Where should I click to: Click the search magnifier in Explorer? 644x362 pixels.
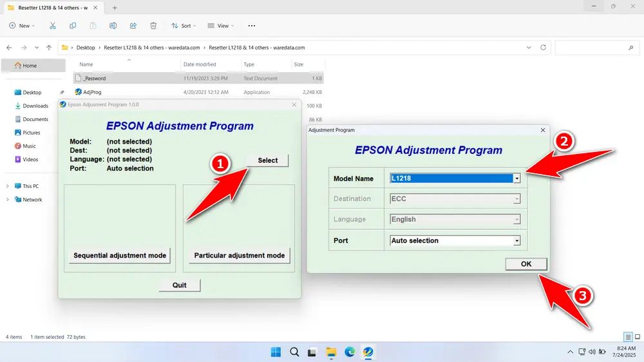(x=631, y=48)
